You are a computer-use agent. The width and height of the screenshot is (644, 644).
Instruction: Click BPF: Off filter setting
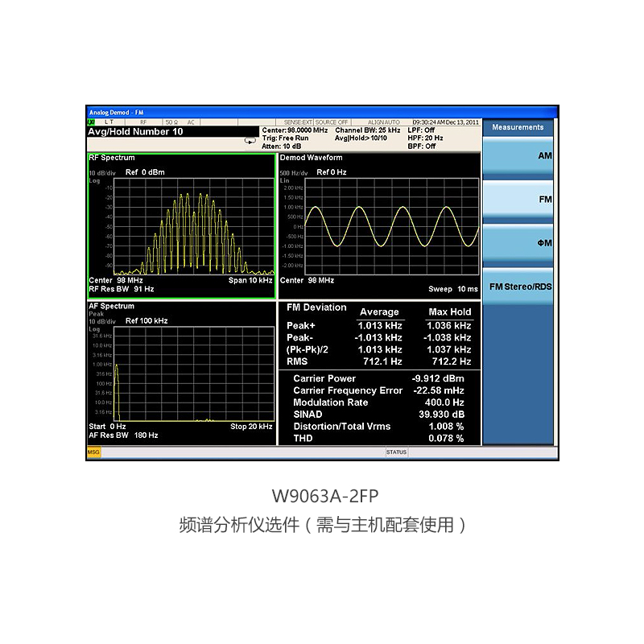point(421,147)
